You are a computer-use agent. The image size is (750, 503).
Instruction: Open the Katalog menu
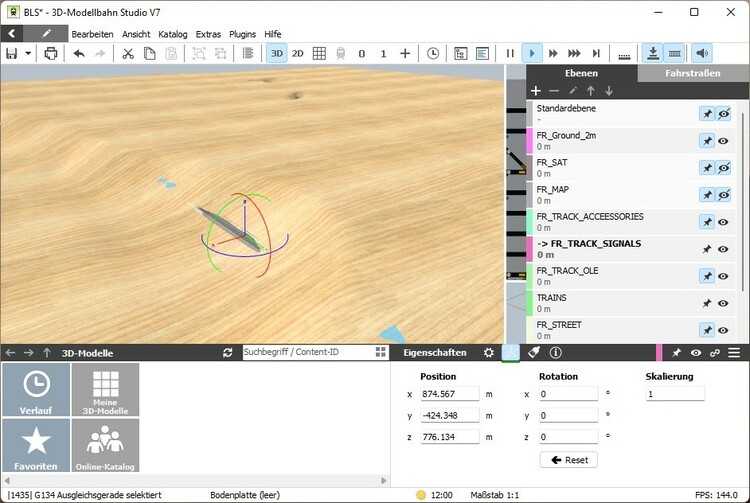pos(172,33)
